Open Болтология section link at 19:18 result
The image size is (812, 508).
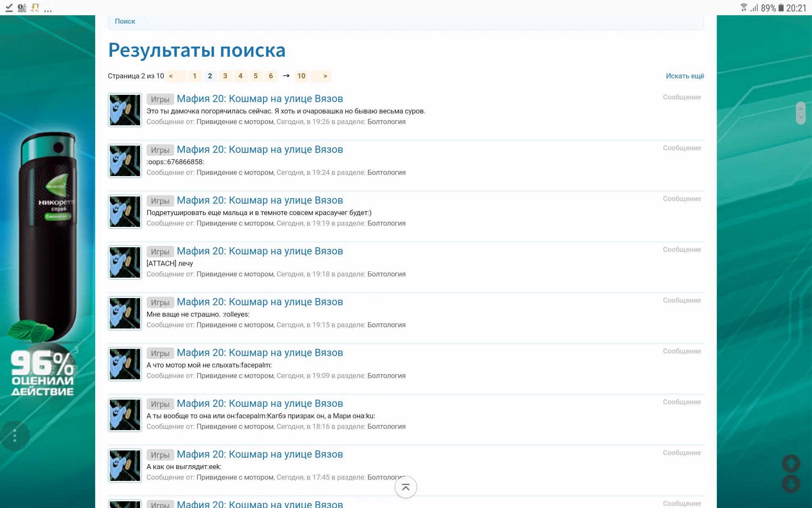point(386,274)
